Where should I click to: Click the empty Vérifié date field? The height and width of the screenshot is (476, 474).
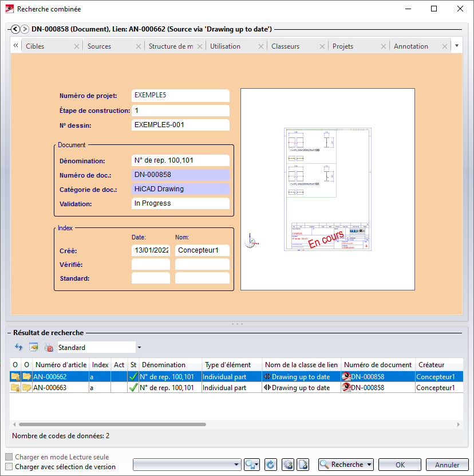[151, 265]
